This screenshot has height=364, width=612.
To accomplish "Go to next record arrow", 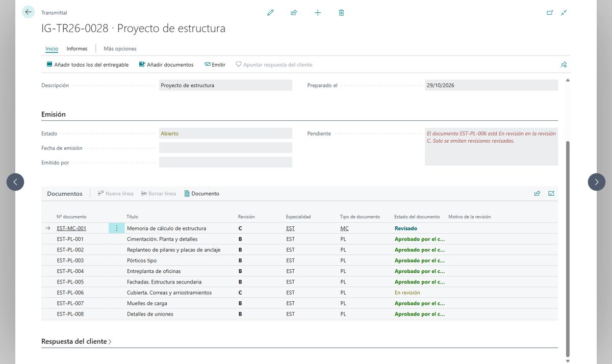I will tap(597, 182).
